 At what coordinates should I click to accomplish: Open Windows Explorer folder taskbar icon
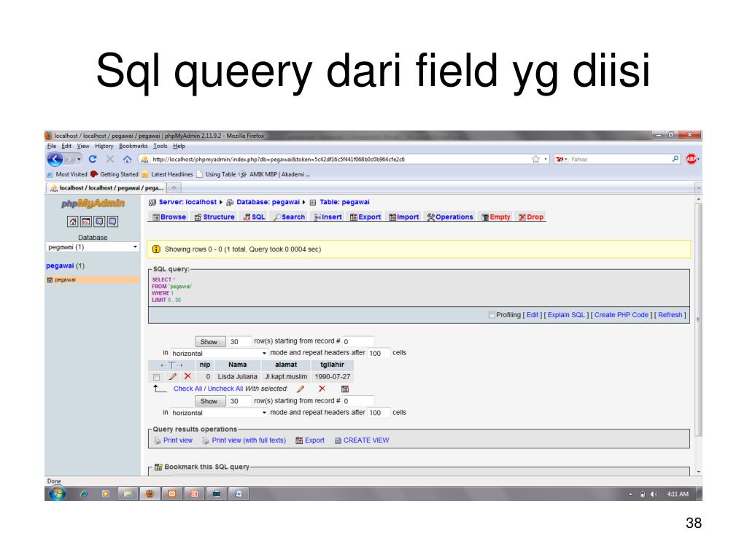[128, 494]
